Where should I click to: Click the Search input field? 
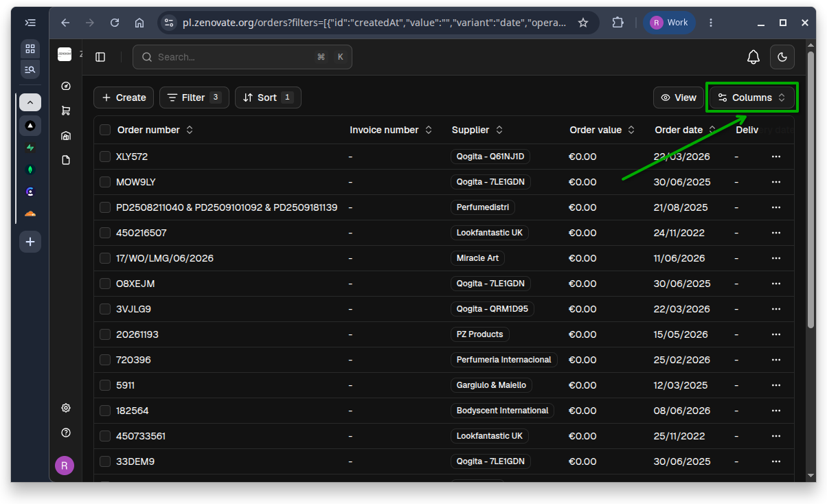point(242,57)
